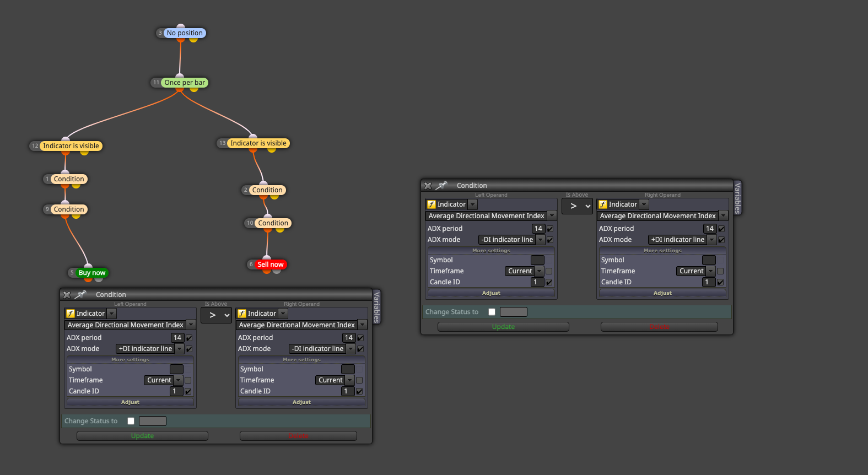Click Candle ID field, lower-left panel left operand
The image size is (868, 475).
[x=176, y=391]
